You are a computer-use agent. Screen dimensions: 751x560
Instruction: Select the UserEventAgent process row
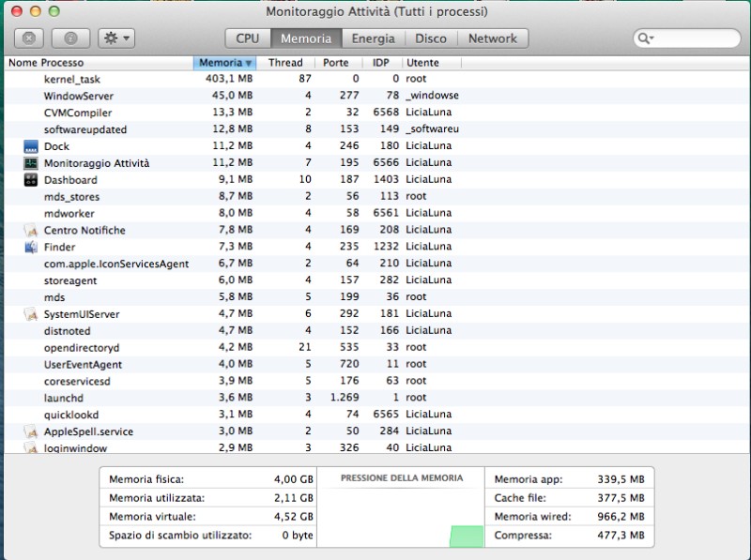pyautogui.click(x=377, y=364)
